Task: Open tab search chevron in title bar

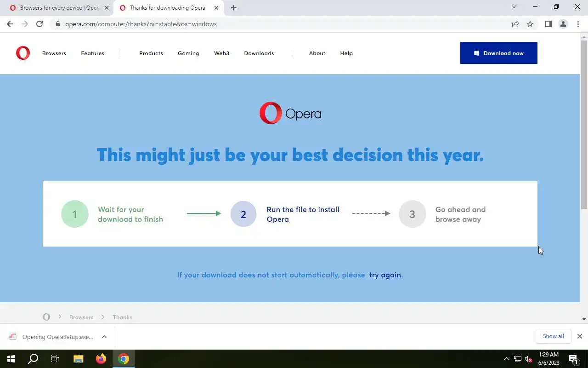Action: (x=514, y=7)
